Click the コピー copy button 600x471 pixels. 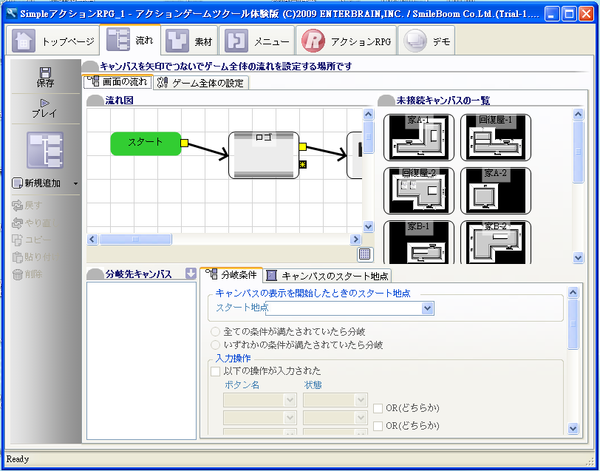pos(31,240)
